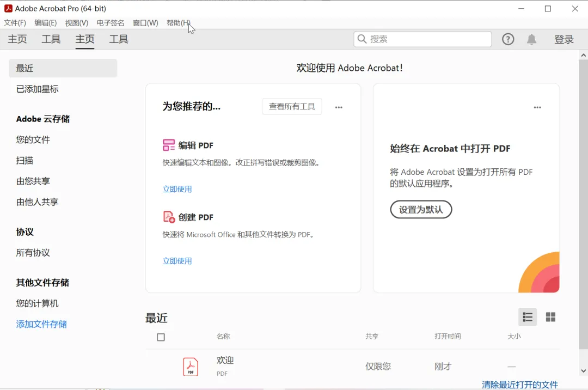Open 所有协议 in sidebar

33,253
